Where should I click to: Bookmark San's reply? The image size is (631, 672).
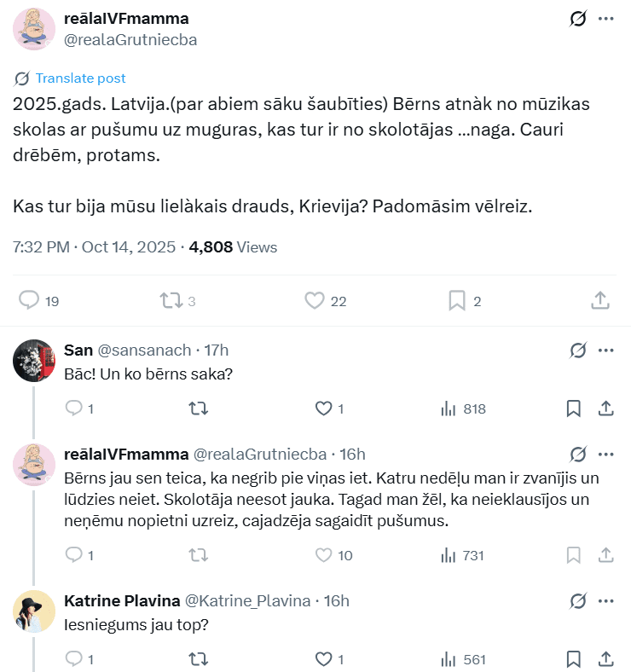(574, 408)
